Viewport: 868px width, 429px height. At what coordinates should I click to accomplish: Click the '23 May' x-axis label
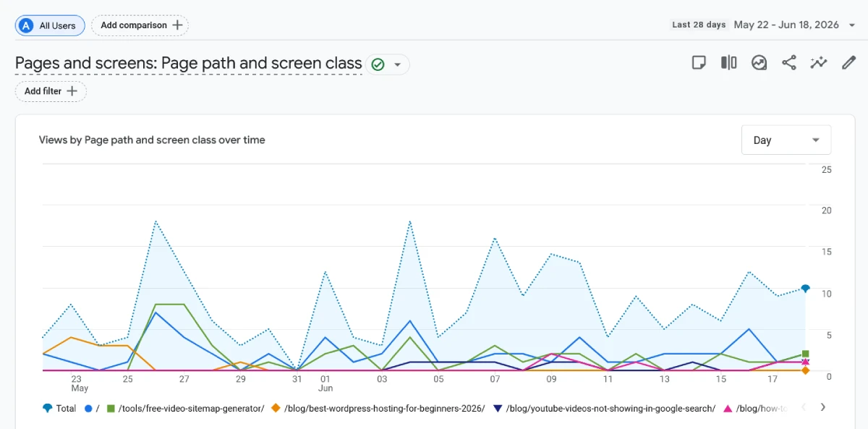pyautogui.click(x=79, y=383)
